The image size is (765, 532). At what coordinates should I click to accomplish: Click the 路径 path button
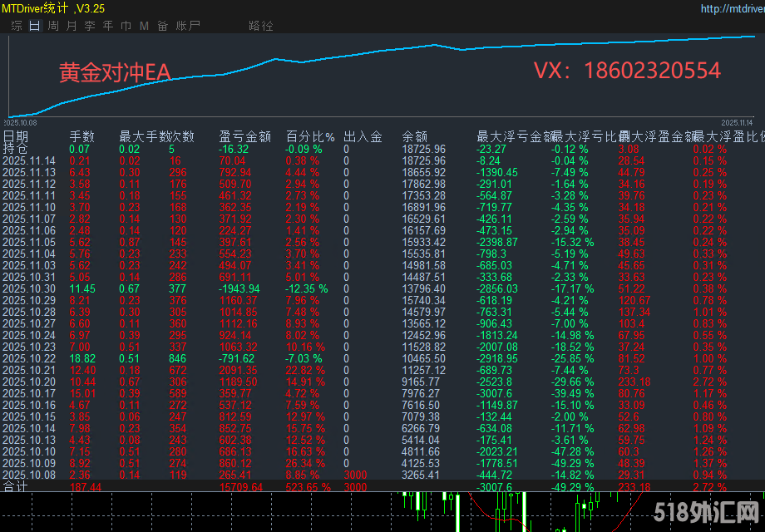click(261, 26)
